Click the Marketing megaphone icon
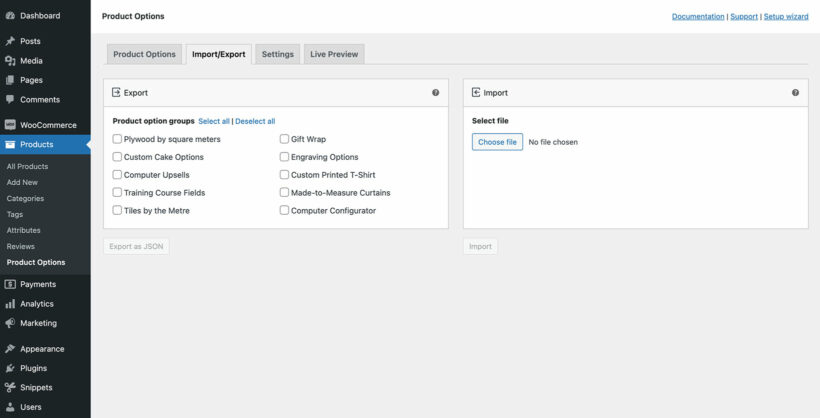820x418 pixels. click(9, 323)
